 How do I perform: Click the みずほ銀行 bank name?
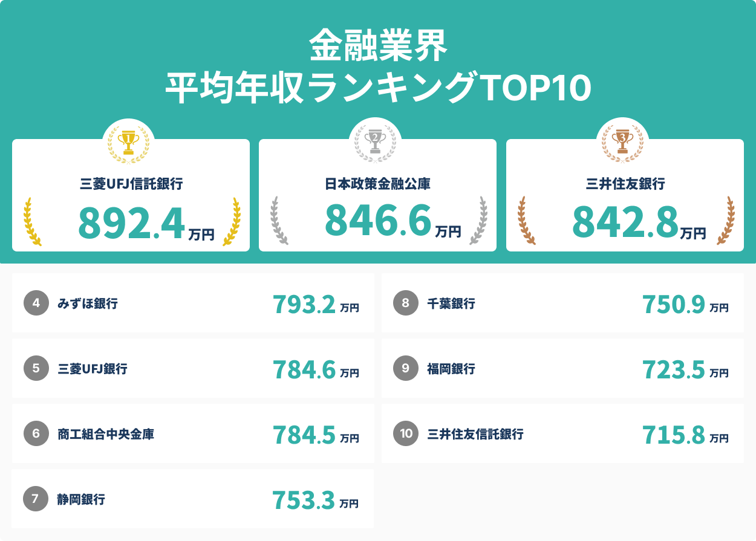[88, 303]
